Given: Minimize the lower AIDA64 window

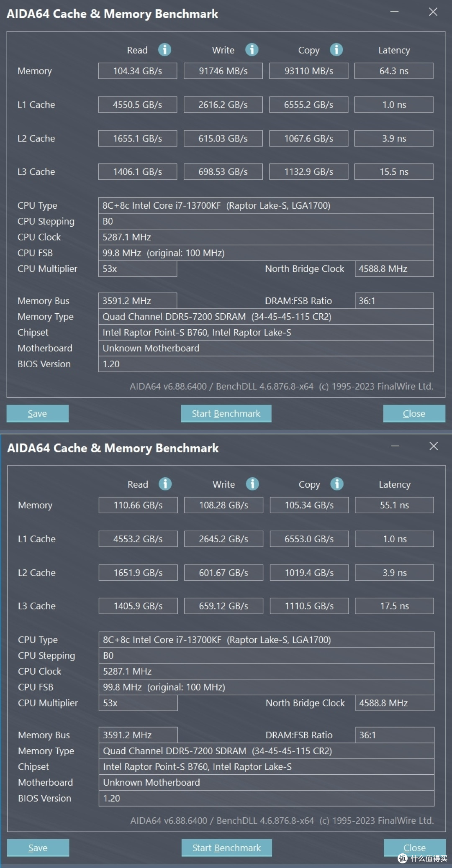Looking at the screenshot, I should tap(395, 446).
